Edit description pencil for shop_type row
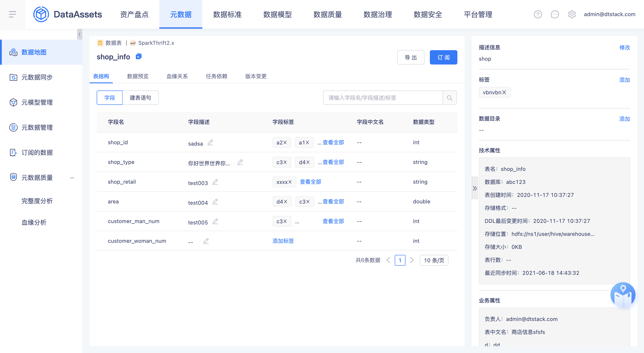Viewport: 644px width, 353px height. 240,162
